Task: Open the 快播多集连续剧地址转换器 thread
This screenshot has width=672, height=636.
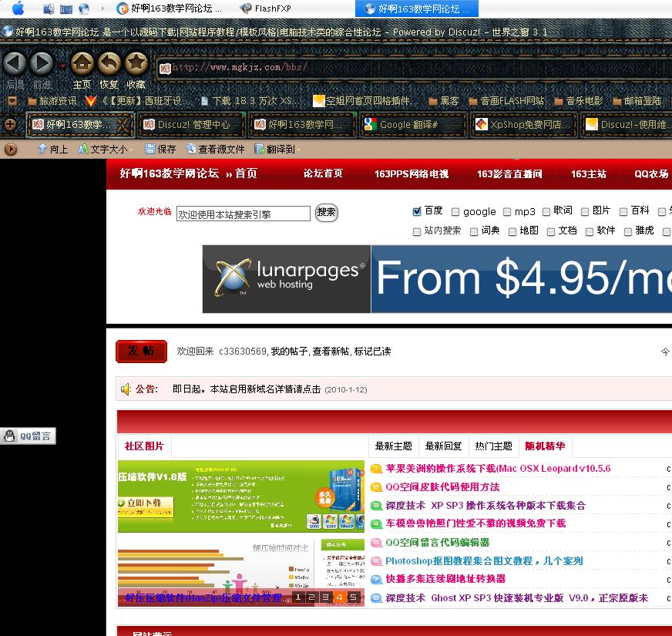Action: [x=445, y=579]
